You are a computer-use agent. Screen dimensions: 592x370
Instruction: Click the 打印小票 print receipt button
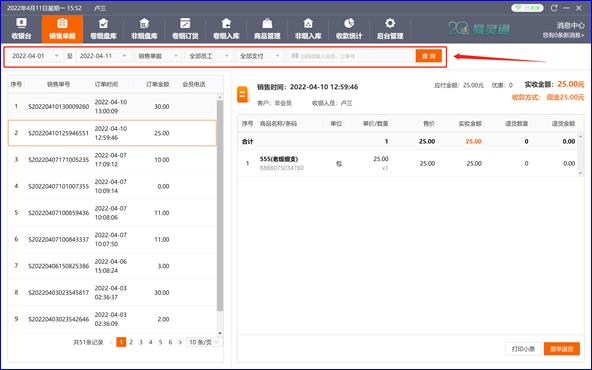click(523, 349)
